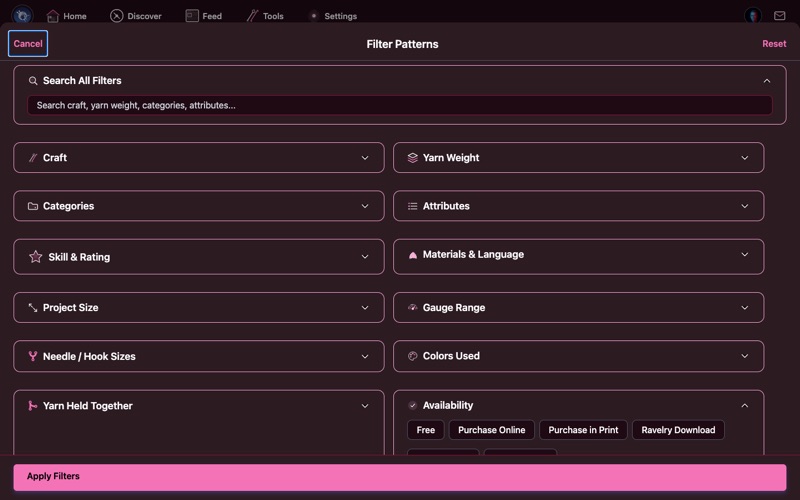This screenshot has height=500, width=800.
Task: Click the Home house icon
Action: point(53,16)
